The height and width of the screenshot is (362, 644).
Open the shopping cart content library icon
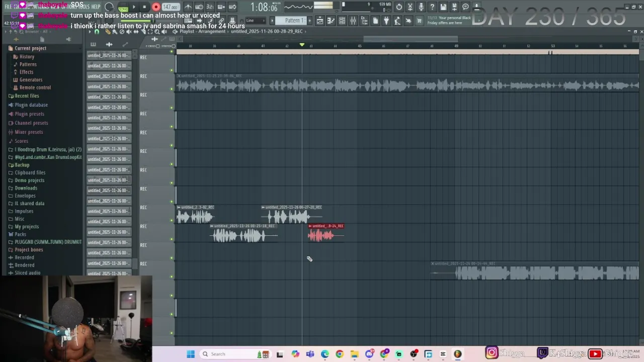pos(419,21)
